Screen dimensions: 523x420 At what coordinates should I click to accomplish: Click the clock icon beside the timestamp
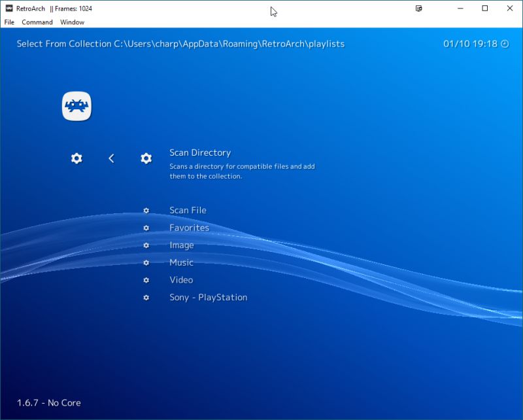(x=504, y=43)
